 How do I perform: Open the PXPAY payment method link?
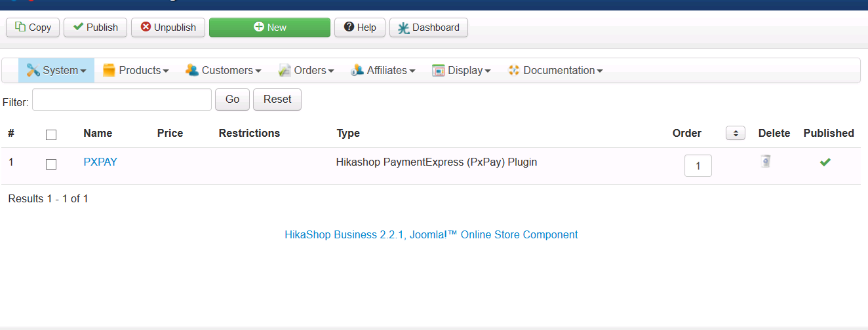100,162
